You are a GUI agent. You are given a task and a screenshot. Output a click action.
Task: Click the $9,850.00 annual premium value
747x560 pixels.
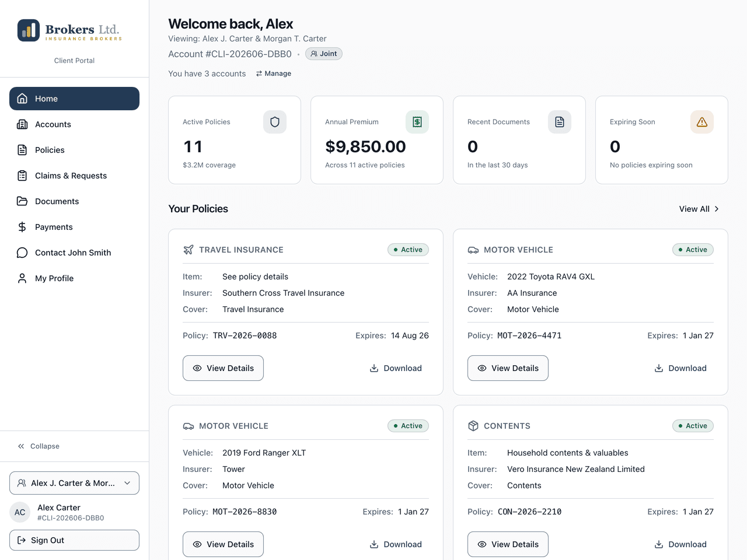(365, 146)
